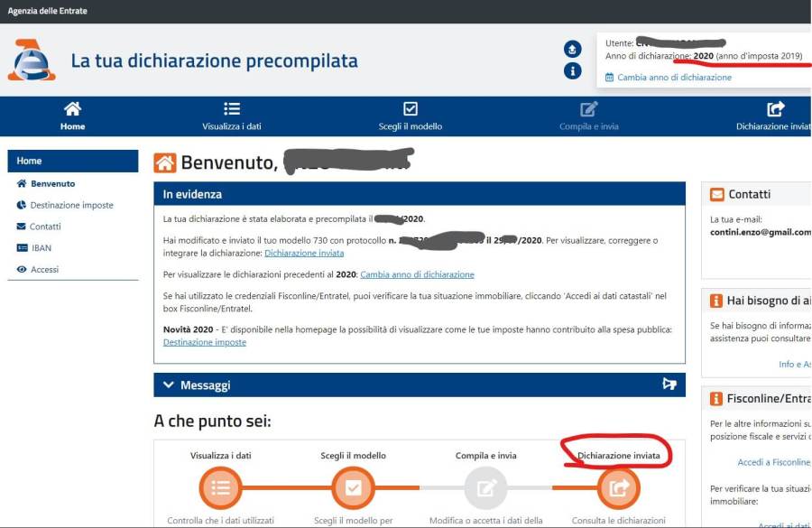Open Contatti in left sidebar
812x528 pixels.
tap(39, 227)
